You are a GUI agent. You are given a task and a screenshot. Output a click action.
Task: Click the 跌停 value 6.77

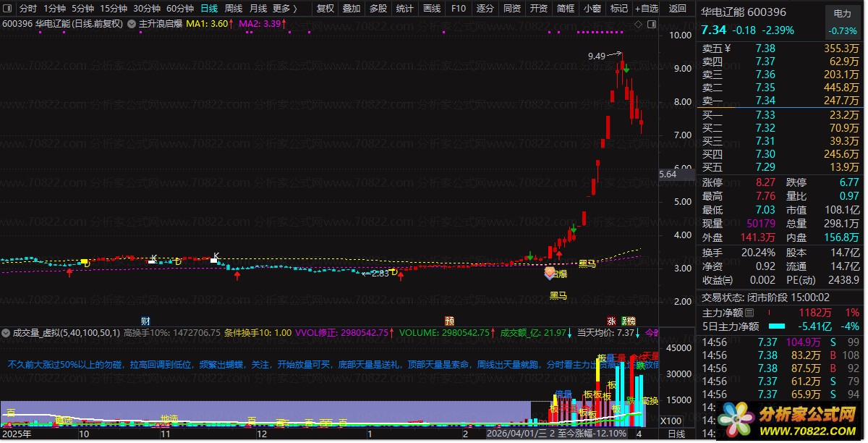coord(849,182)
